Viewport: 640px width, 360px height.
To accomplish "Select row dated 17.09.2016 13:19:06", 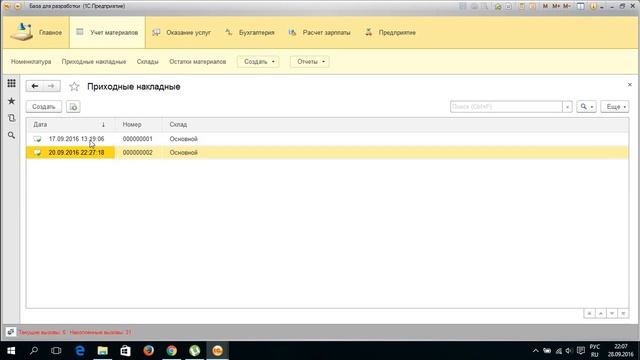I will tap(327, 139).
